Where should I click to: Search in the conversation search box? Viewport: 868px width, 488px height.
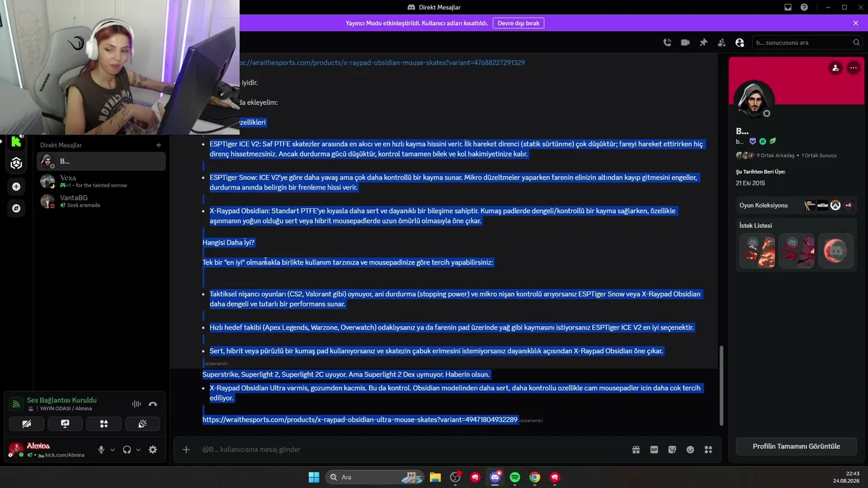(x=807, y=43)
